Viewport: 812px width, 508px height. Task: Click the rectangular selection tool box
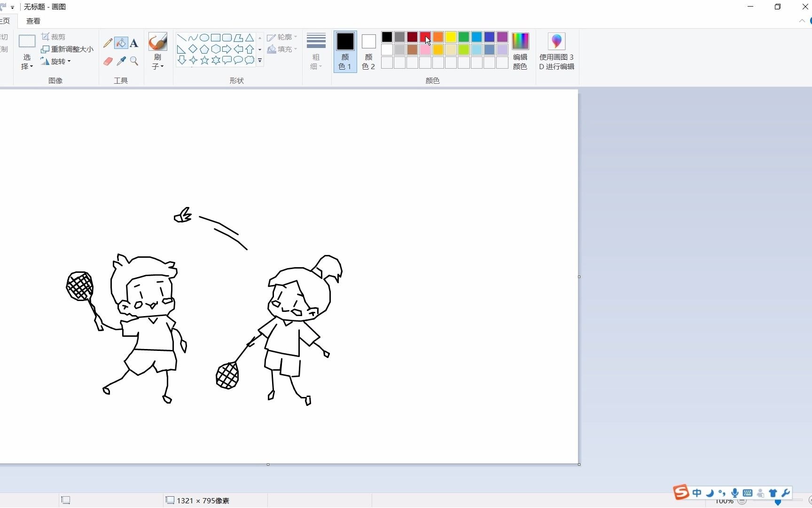click(x=27, y=41)
